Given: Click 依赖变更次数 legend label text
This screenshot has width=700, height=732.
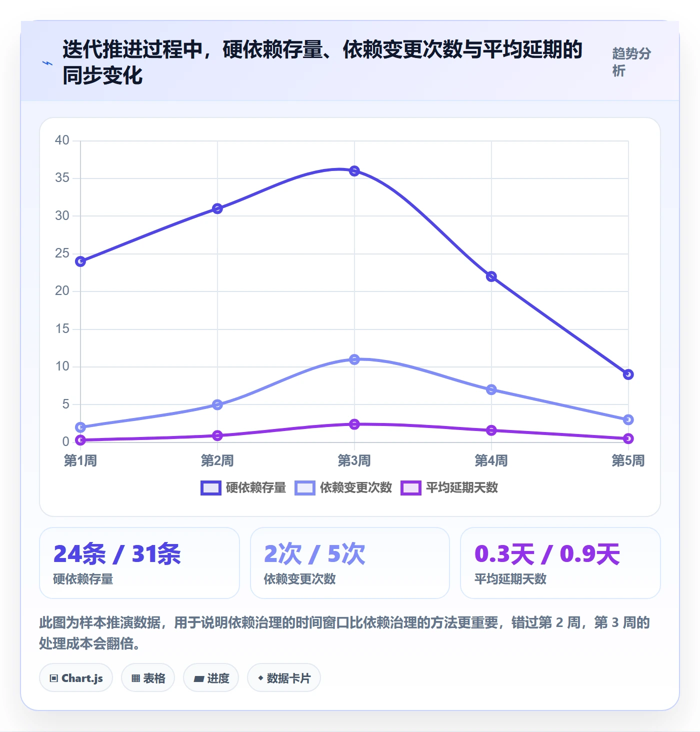Looking at the screenshot, I should pyautogui.click(x=356, y=487).
